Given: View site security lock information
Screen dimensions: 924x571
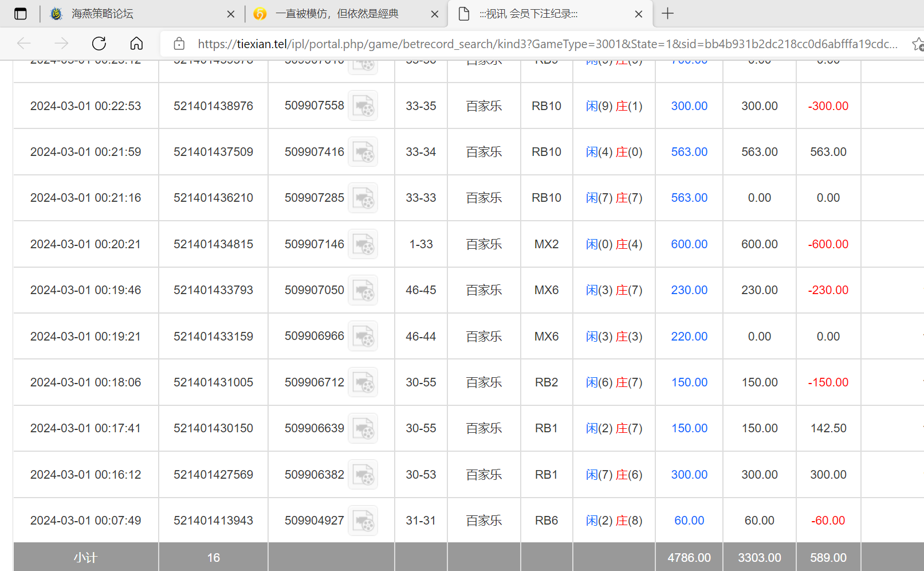Looking at the screenshot, I should (x=179, y=44).
